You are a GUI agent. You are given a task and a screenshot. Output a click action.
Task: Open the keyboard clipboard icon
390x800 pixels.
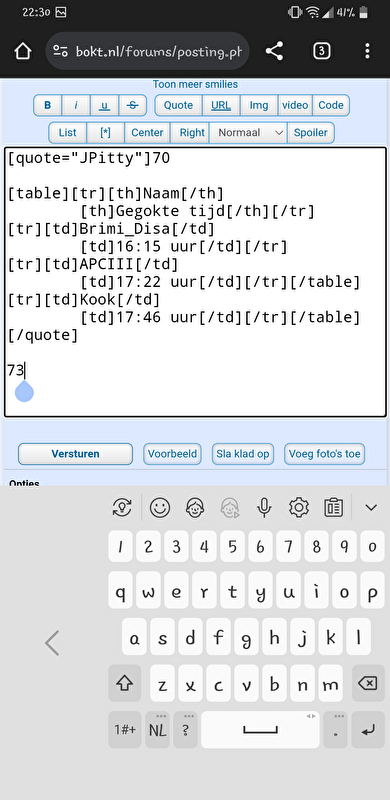[x=333, y=507]
